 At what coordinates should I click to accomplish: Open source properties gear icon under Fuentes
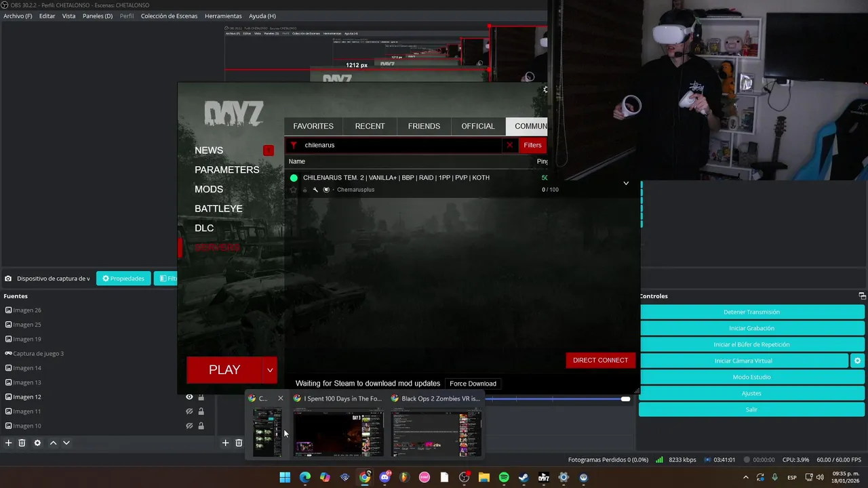[x=37, y=443]
